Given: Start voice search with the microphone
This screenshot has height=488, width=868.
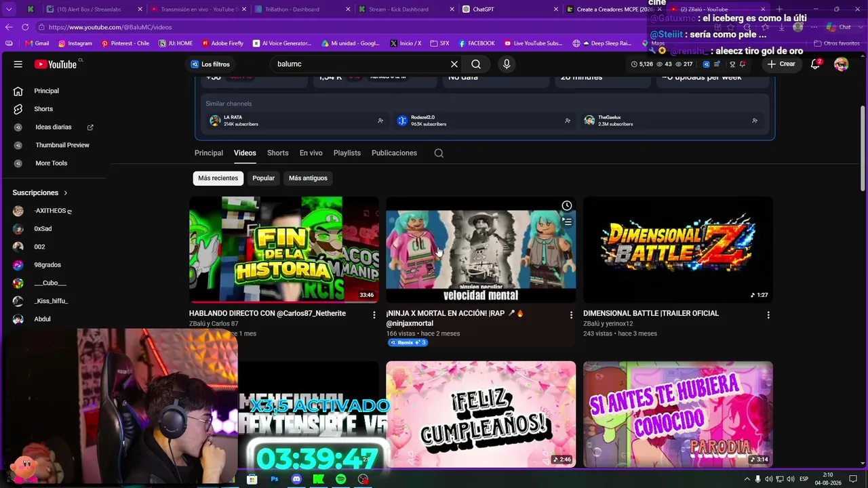Looking at the screenshot, I should click(x=507, y=64).
